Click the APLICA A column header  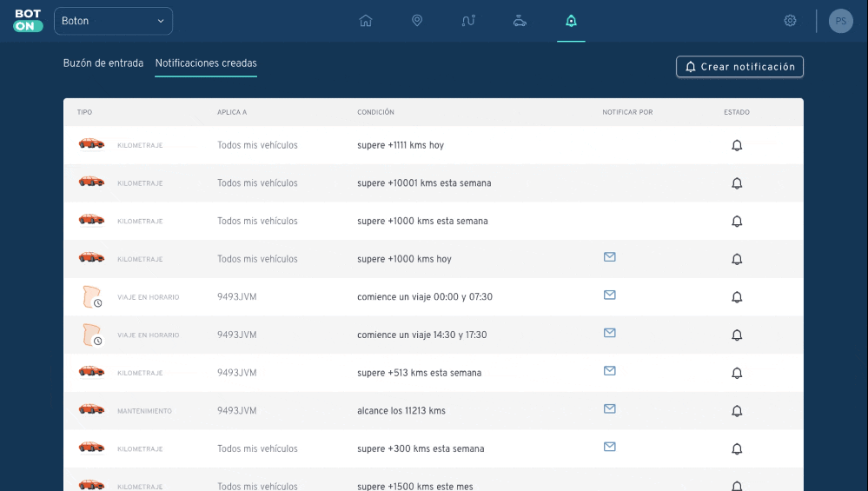[232, 112]
